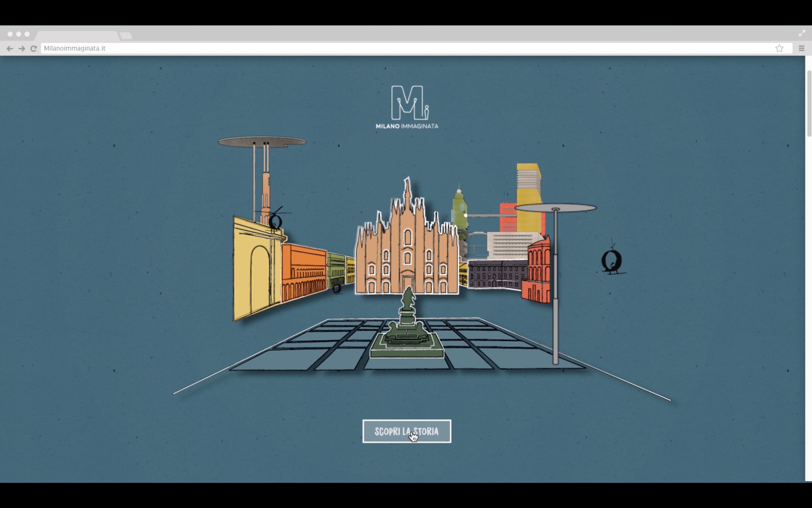812x508 pixels.
Task: Click the browser back arrow
Action: coord(10,48)
